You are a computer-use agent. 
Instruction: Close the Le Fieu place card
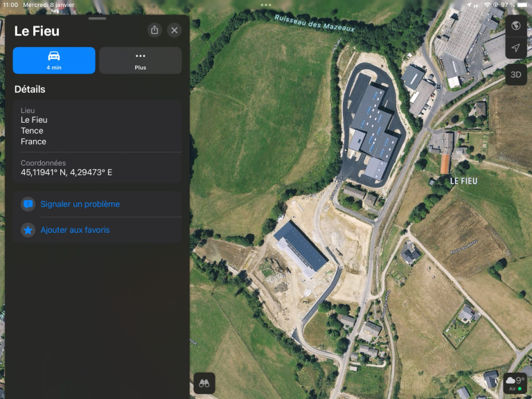[175, 30]
